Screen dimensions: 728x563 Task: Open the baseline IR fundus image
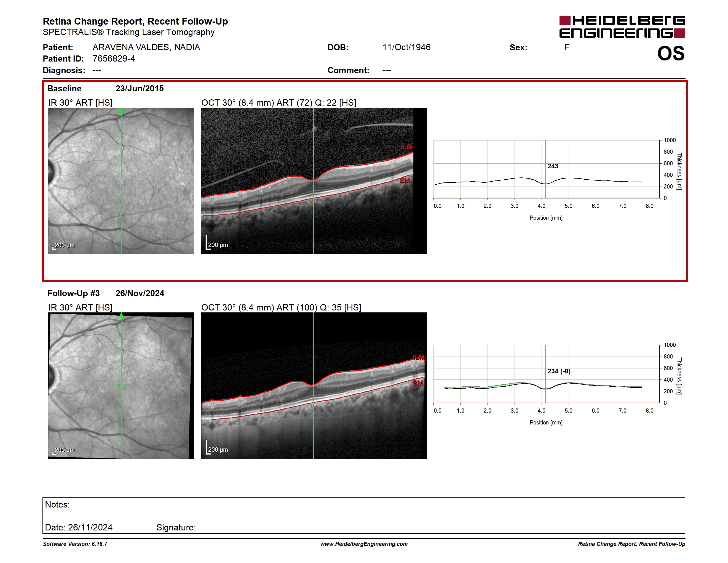pyautogui.click(x=121, y=181)
